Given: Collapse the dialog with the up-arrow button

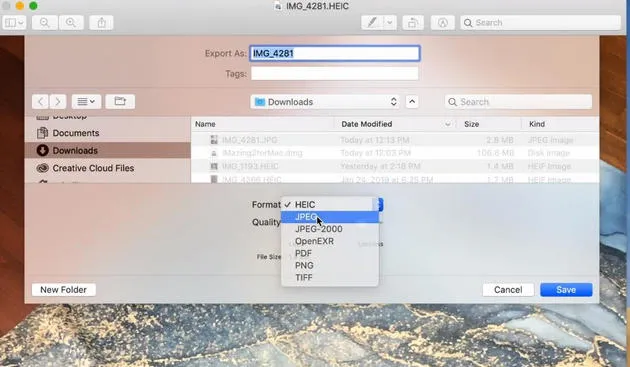Looking at the screenshot, I should 412,102.
